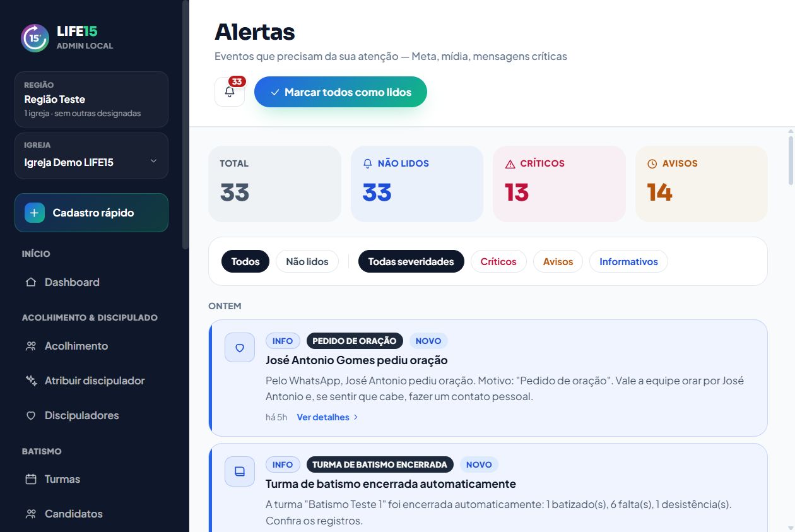
Task: Expand the Igreja Demo LIFE15 church selector
Action: coord(91,156)
